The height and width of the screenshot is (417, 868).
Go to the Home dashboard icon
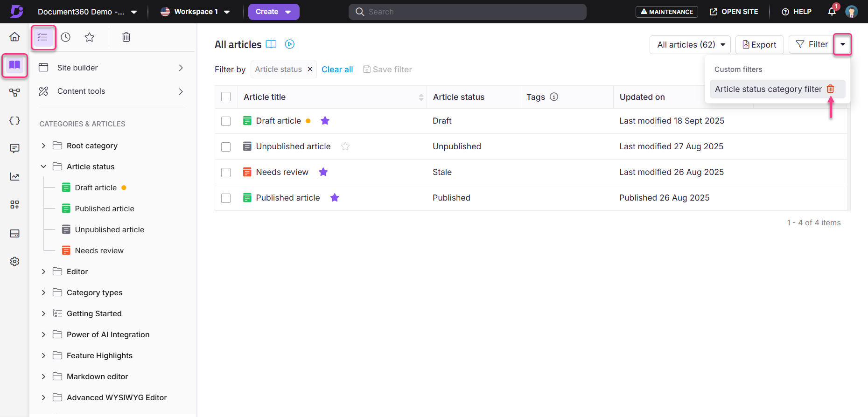15,37
